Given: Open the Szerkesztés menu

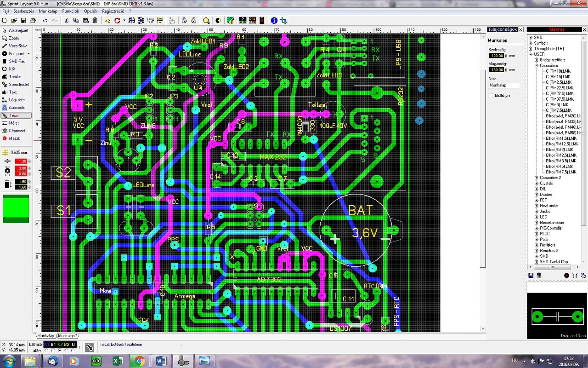Looking at the screenshot, I should (x=23, y=11).
